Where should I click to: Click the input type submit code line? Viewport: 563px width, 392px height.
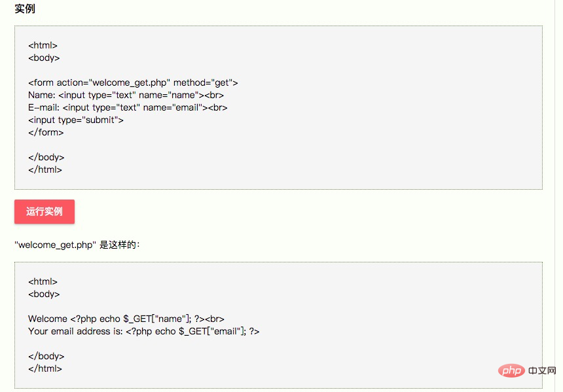76,120
